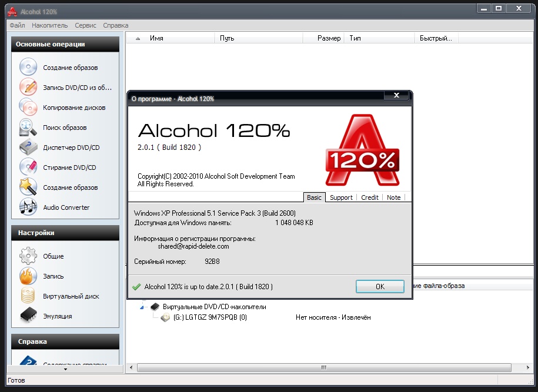This screenshot has height=392, width=538.
Task: Click the green checkmark up-to-date icon
Action: (136, 287)
